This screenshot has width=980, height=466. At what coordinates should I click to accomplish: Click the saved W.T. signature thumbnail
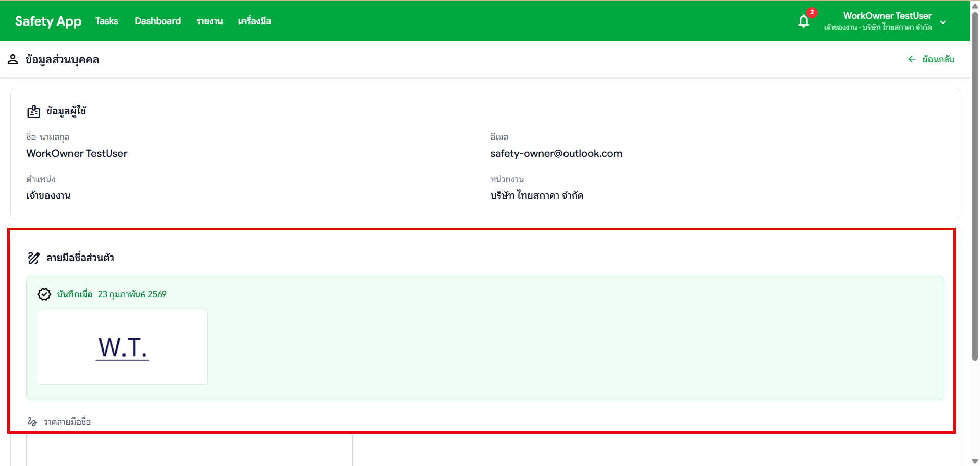click(122, 347)
